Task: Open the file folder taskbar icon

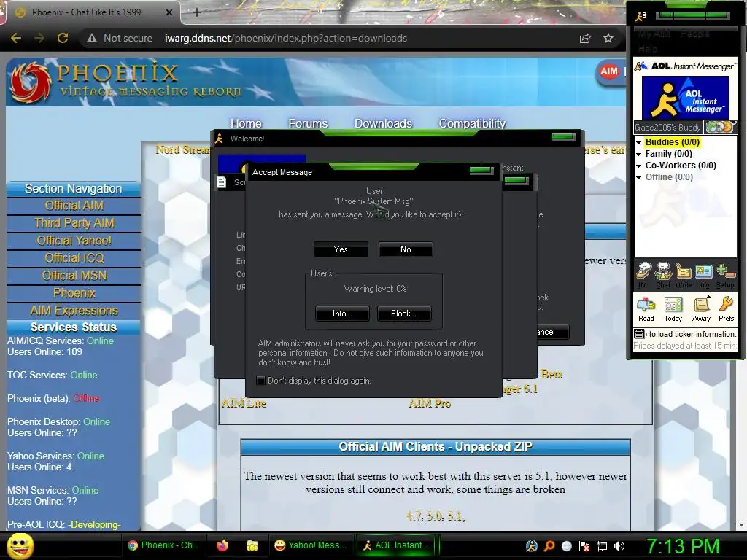Action: click(252, 545)
